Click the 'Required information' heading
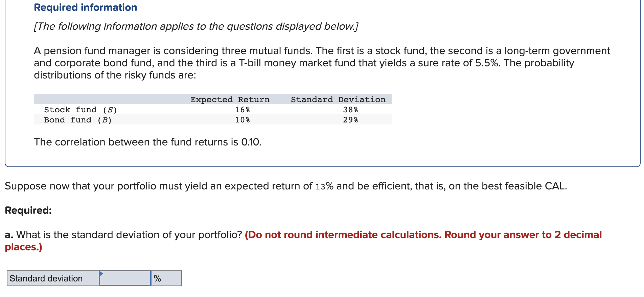This screenshot has width=644, height=297. (86, 7)
